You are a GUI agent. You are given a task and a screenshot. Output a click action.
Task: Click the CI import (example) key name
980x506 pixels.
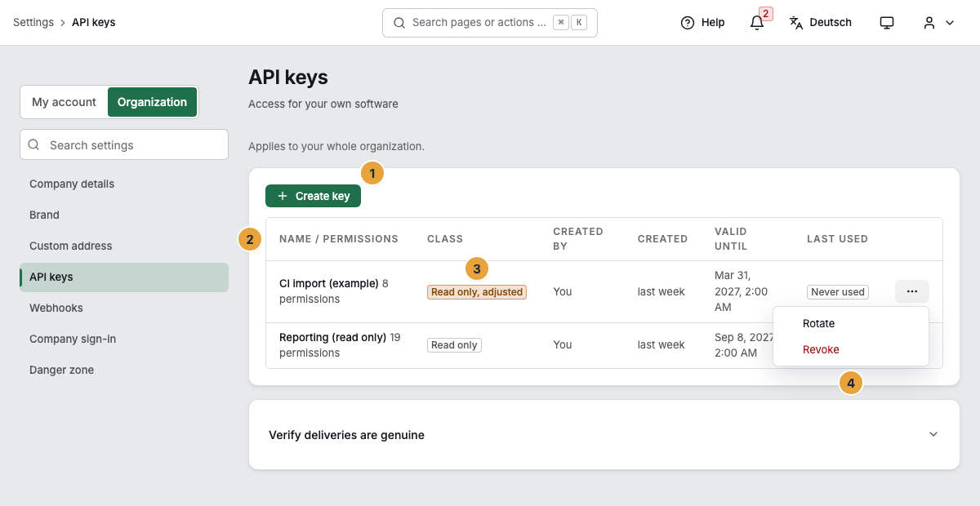[x=329, y=283]
